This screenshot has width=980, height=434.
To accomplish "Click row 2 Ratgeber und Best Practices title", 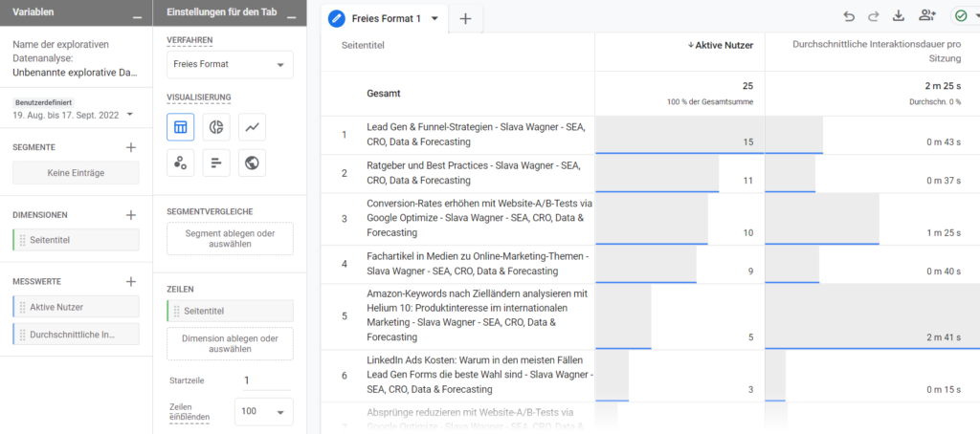I will [473, 173].
